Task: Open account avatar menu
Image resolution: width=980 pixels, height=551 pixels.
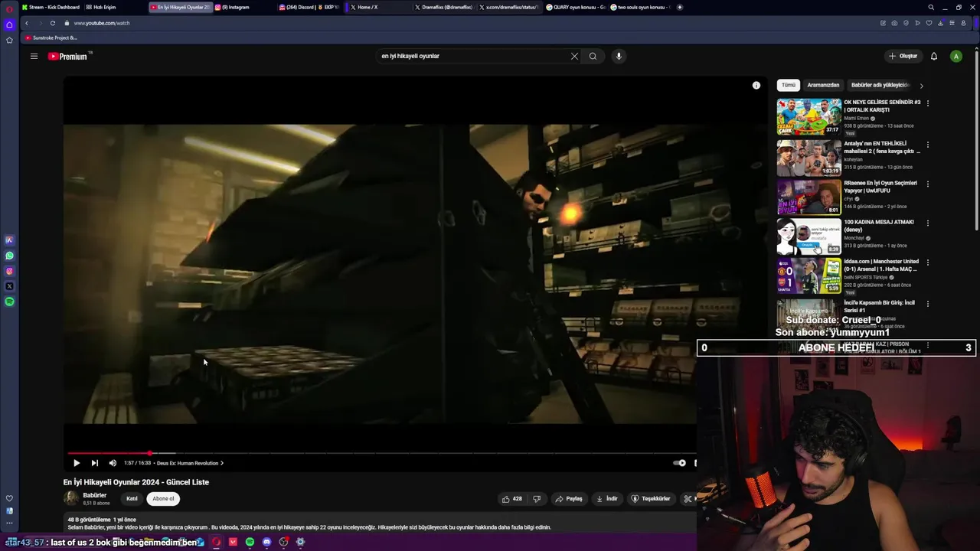Action: [x=955, y=56]
